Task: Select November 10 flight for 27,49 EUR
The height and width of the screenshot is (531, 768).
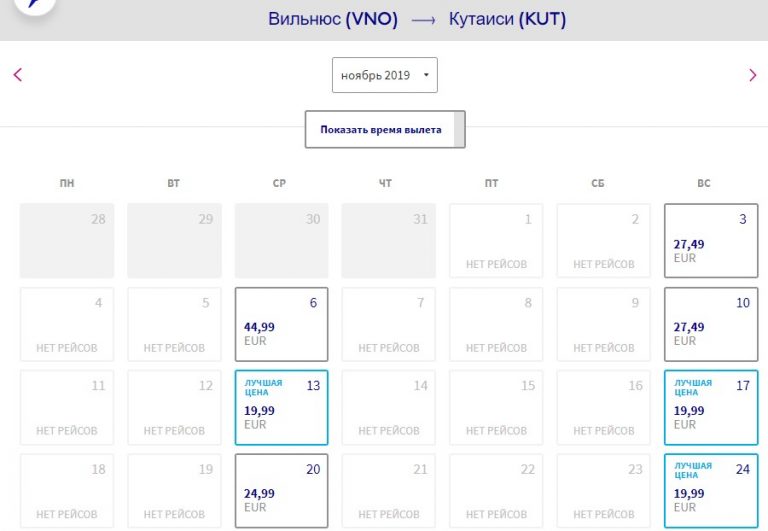Action: click(711, 324)
